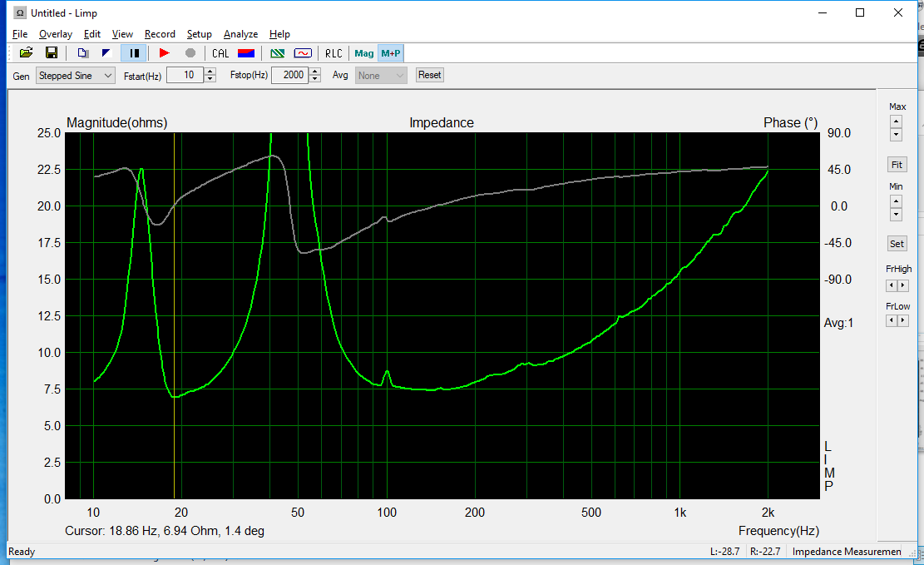
Task: Decrease Fstop value with down arrow
Action: [x=314, y=79]
